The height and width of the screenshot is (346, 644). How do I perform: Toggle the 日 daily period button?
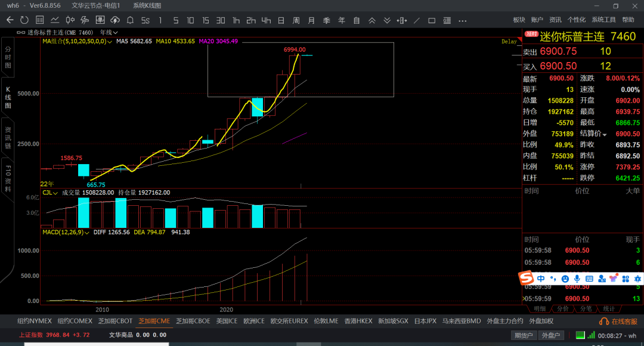[x=281, y=20]
